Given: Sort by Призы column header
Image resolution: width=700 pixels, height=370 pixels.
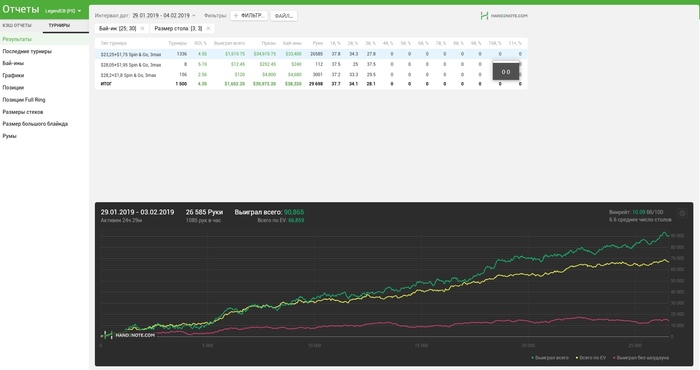Looking at the screenshot, I should 269,43.
